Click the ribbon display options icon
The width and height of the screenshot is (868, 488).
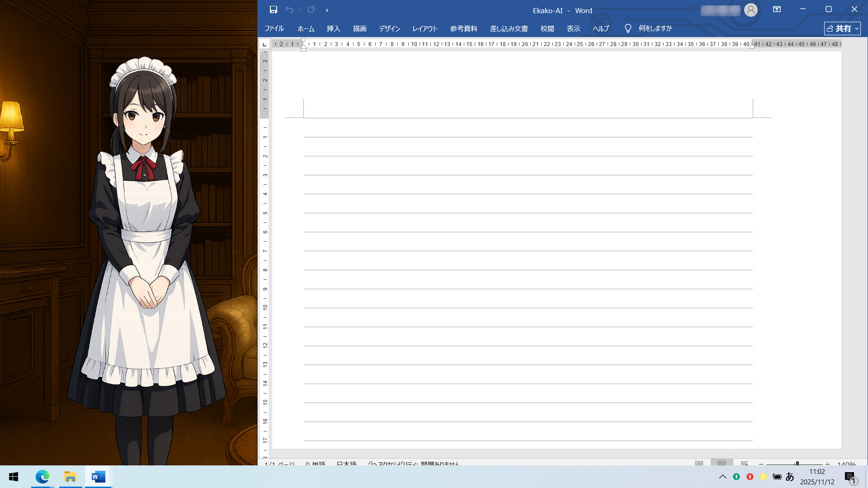coord(777,9)
